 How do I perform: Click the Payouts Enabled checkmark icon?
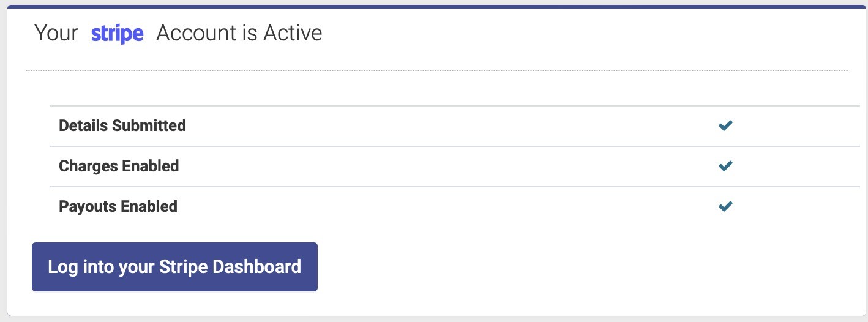[x=725, y=206]
